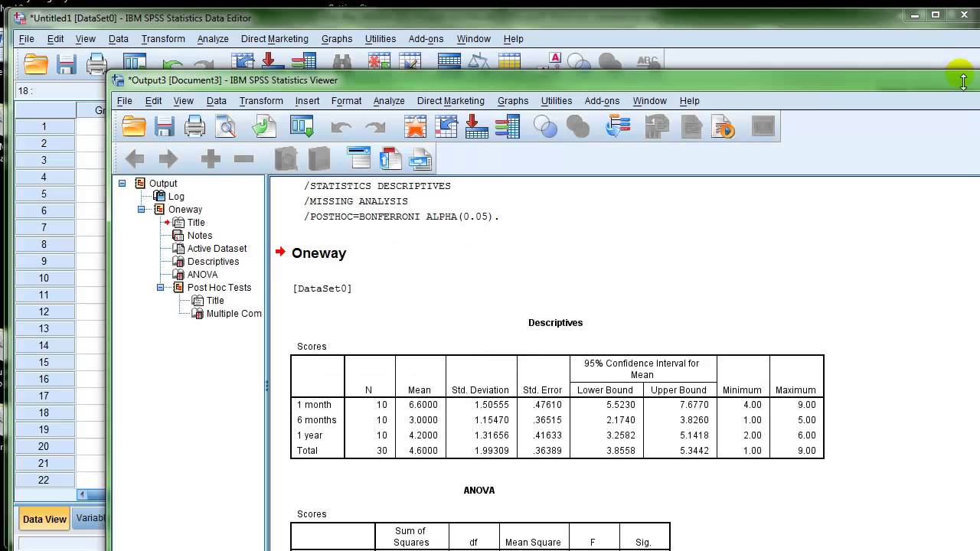Open Utilities menu in Viewer window

click(x=557, y=100)
